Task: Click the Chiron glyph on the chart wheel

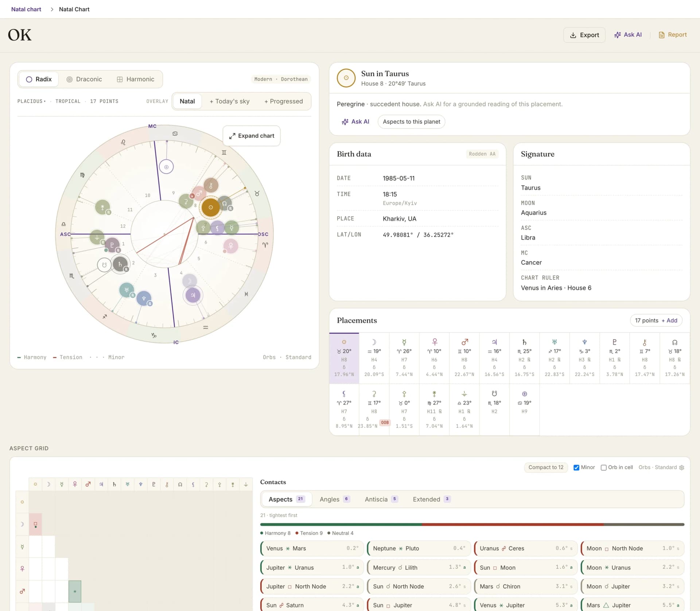Action: 211,186
